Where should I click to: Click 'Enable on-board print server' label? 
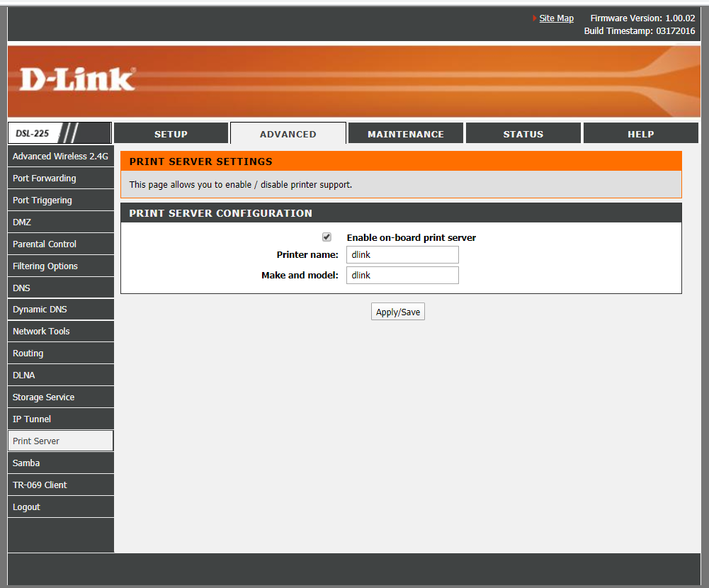pyautogui.click(x=412, y=237)
